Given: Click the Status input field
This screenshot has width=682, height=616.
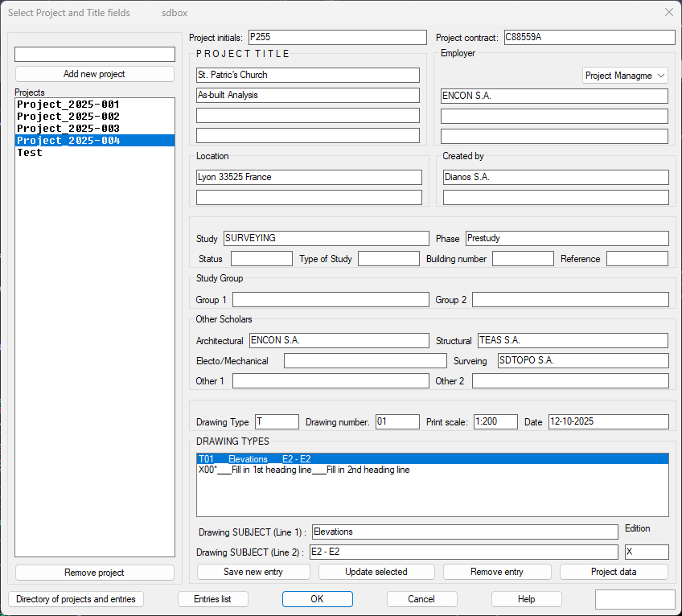Looking at the screenshot, I should click(261, 258).
